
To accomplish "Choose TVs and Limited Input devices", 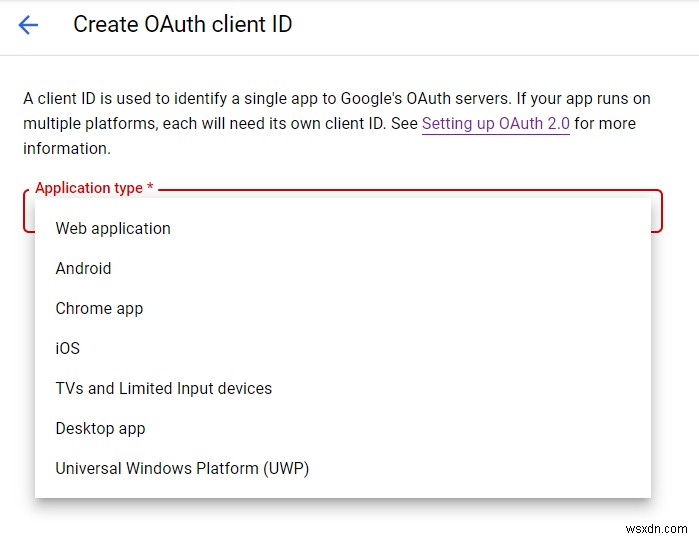I will (163, 388).
